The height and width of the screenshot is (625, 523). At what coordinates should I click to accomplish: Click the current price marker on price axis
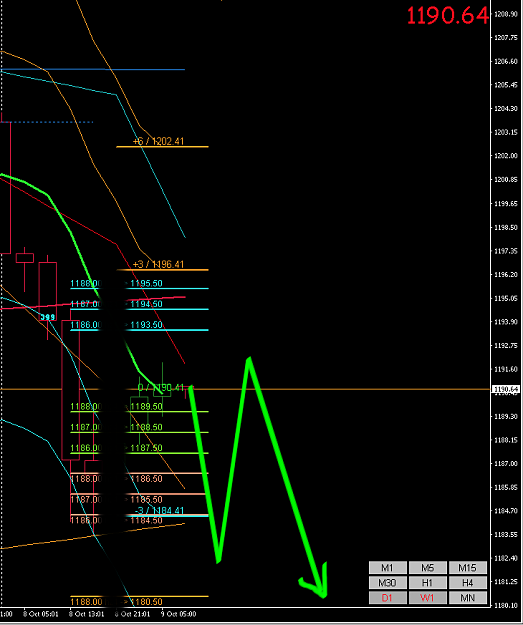click(506, 389)
